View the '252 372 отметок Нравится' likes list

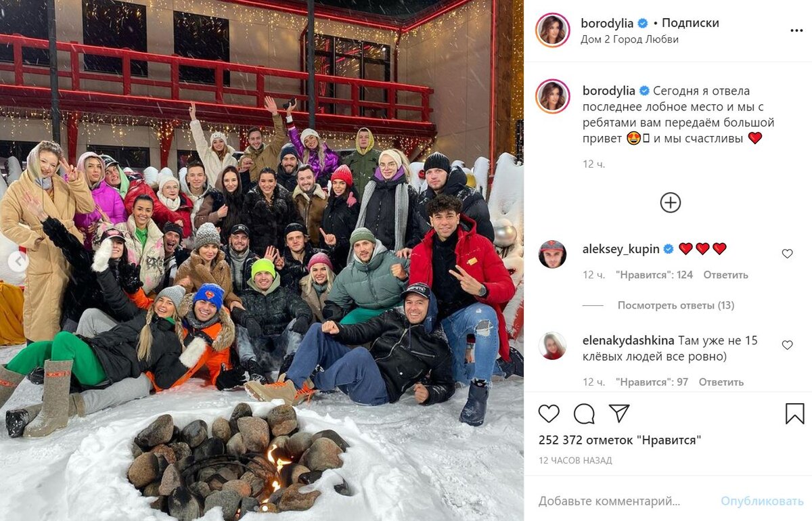coord(620,440)
